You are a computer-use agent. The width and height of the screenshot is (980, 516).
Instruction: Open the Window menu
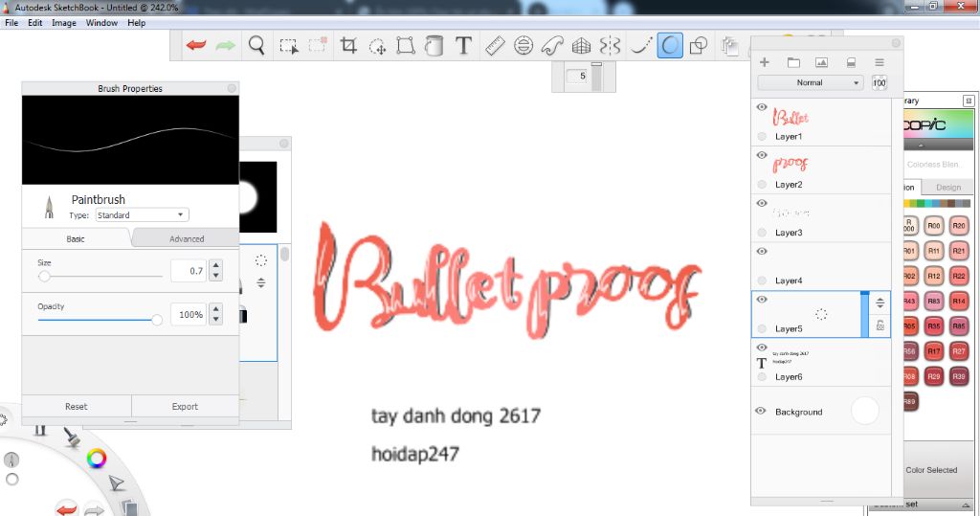point(101,23)
